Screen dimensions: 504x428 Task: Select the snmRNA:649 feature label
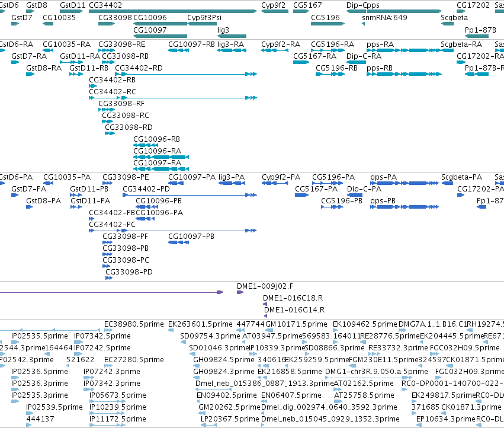(384, 17)
